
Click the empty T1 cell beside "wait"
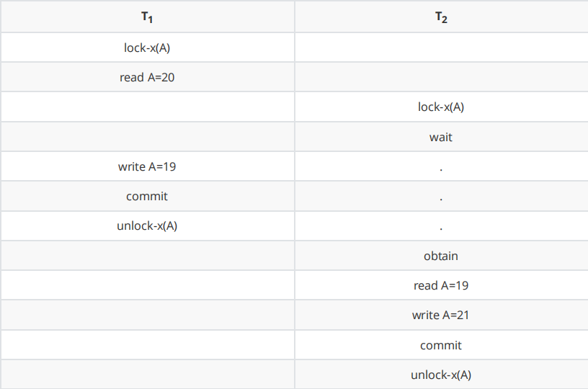[x=147, y=137]
